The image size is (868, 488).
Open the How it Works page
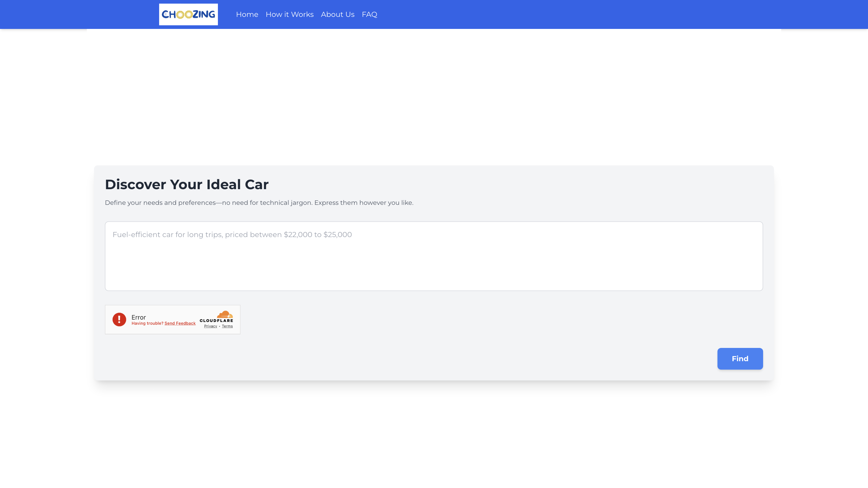[x=289, y=14]
